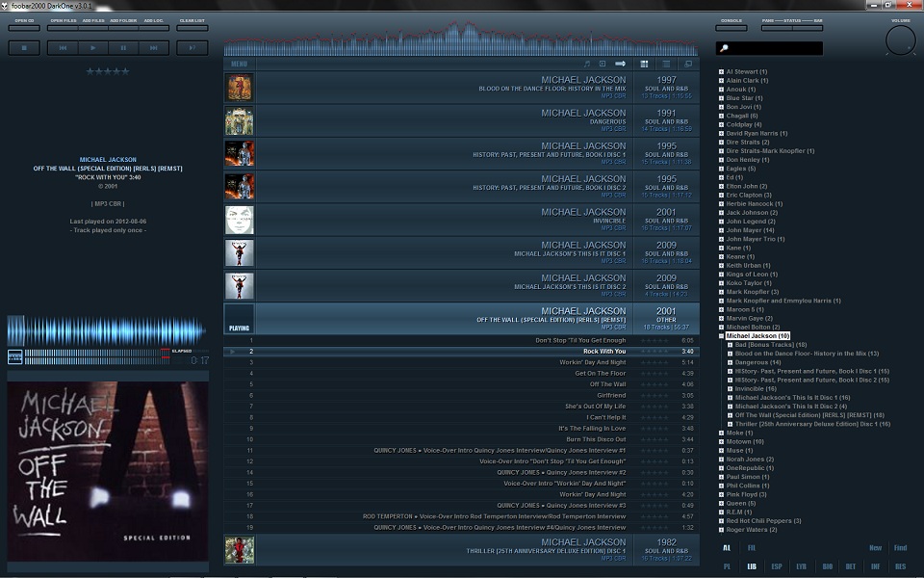
Task: Switch to the ESP tab
Action: (776, 566)
